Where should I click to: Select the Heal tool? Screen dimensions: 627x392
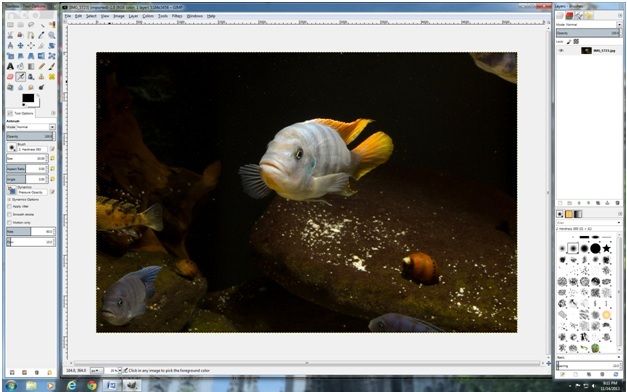click(x=52, y=76)
